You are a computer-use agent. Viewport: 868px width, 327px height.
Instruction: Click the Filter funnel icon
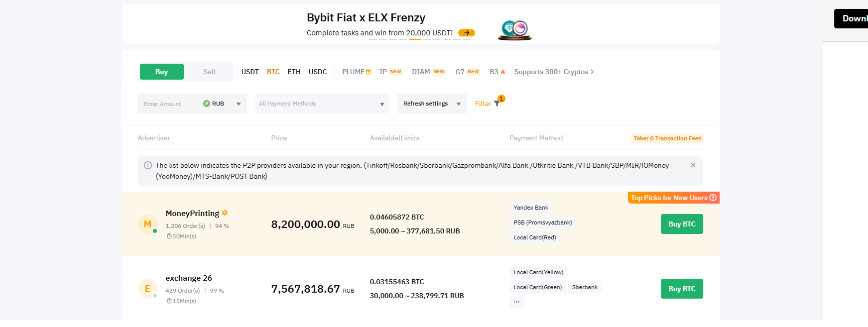pos(496,104)
